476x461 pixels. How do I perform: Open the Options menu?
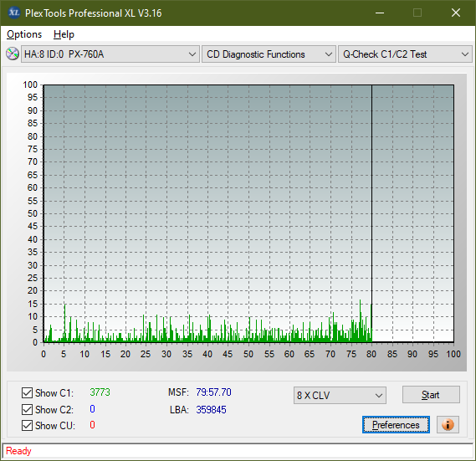pyautogui.click(x=24, y=34)
